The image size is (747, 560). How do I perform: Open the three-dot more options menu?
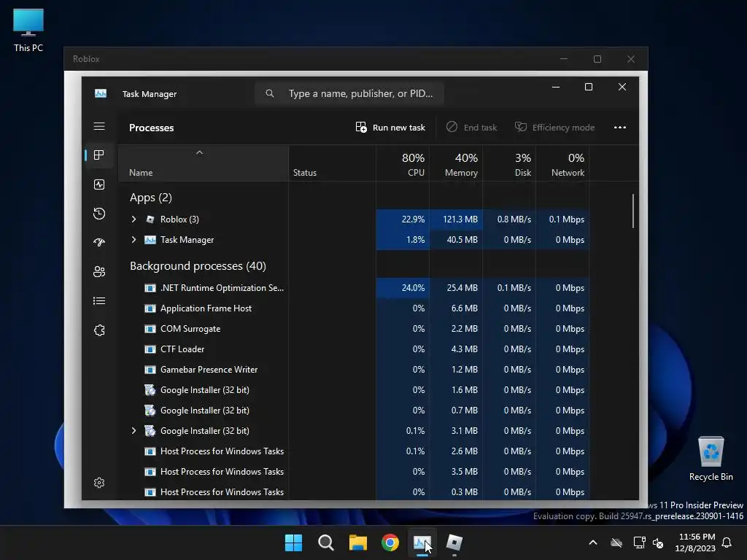tap(620, 127)
